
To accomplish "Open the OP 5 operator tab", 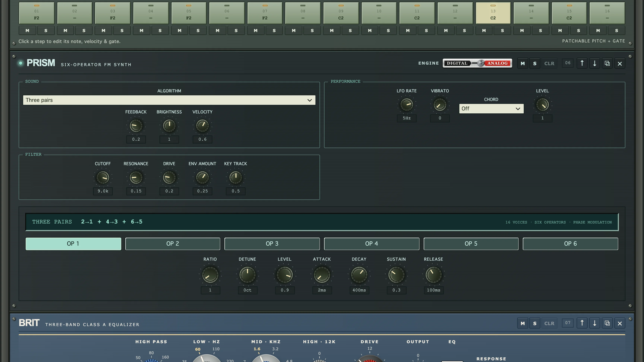I will pyautogui.click(x=471, y=244).
